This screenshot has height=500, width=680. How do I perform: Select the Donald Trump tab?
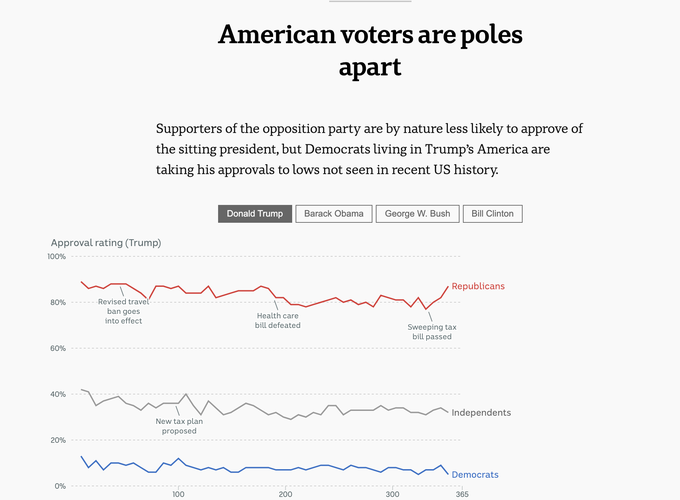click(255, 213)
